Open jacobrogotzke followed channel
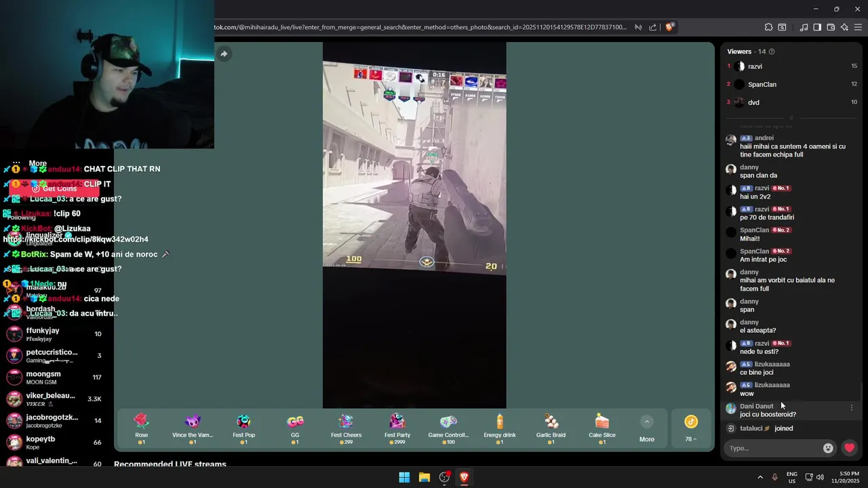The width and height of the screenshot is (868, 488). [x=54, y=420]
